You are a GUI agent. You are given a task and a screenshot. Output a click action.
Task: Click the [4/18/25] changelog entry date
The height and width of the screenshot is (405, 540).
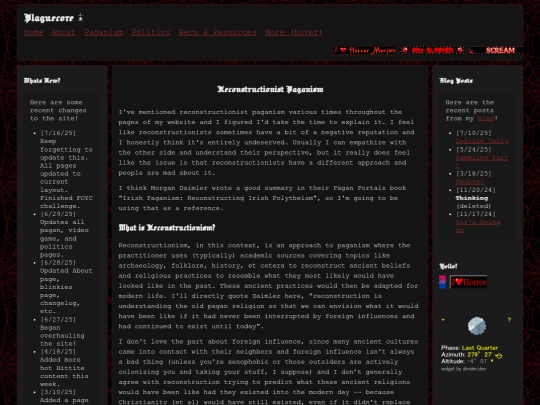click(58, 352)
